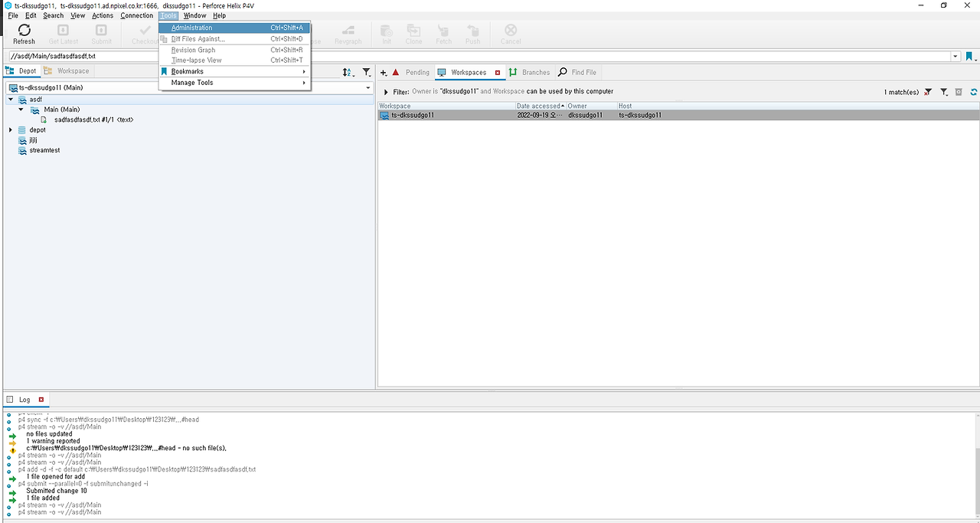Expand the Filter disclosure triangle
Screen dimensions: 980x523
pyautogui.click(x=386, y=92)
